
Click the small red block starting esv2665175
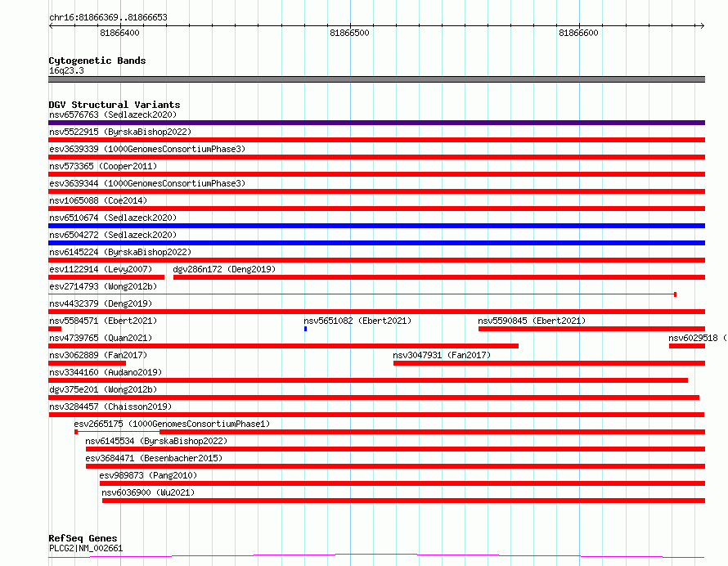point(76,432)
